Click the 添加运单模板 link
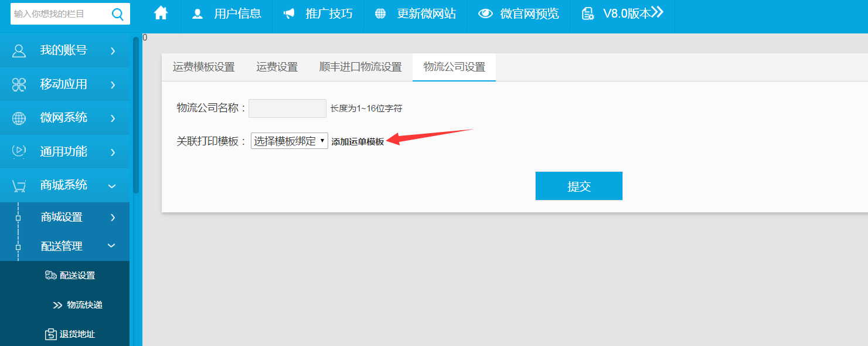 [358, 142]
